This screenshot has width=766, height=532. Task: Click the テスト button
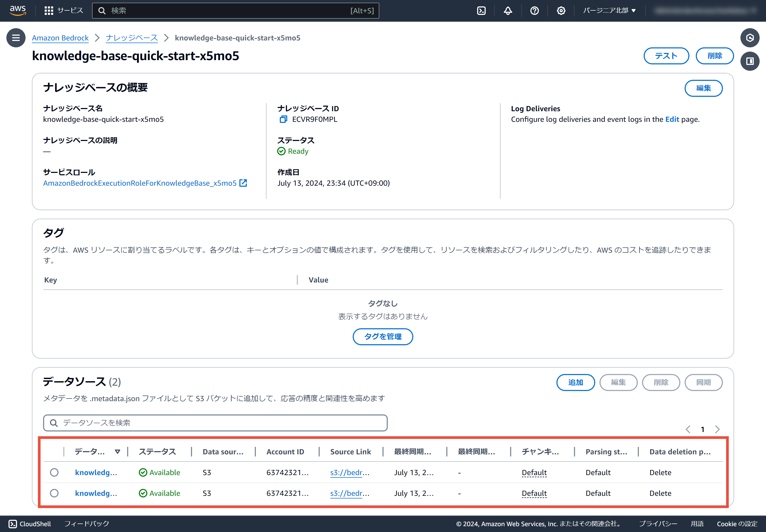[x=666, y=56]
